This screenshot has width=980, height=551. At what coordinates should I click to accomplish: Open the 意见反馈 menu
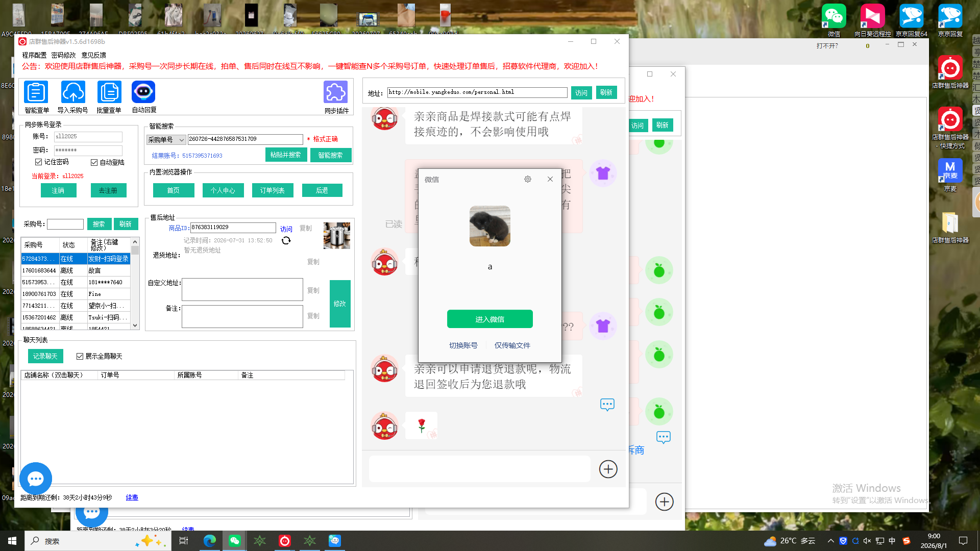pos(94,55)
